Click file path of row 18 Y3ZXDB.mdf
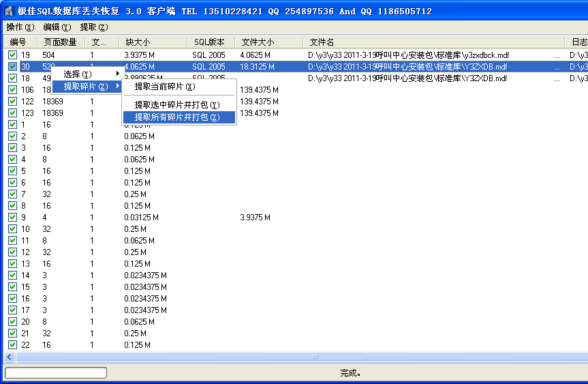The image size is (588, 384). [x=407, y=78]
